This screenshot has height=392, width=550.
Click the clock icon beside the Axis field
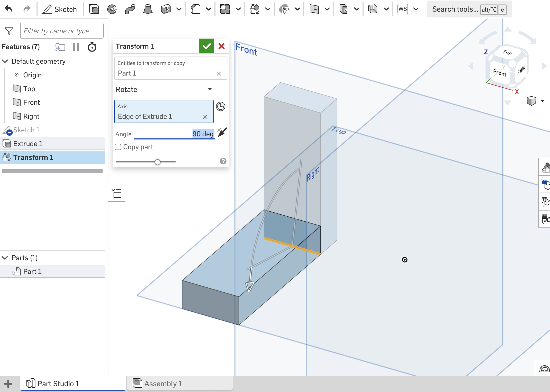pyautogui.click(x=221, y=106)
